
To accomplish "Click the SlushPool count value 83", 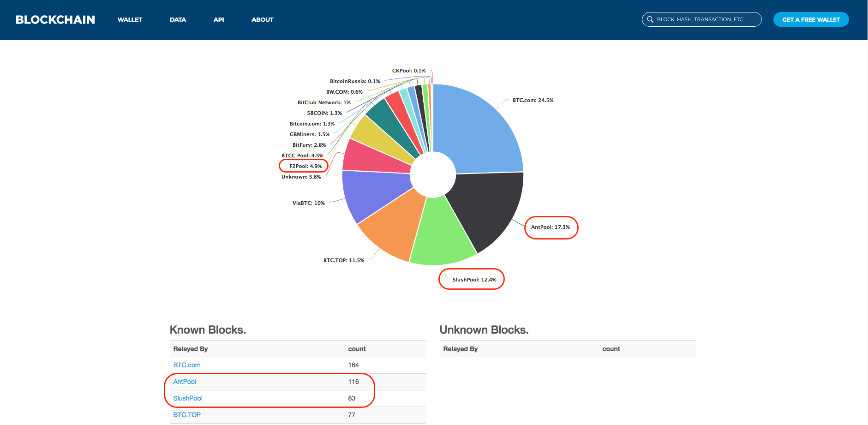I will point(352,398).
